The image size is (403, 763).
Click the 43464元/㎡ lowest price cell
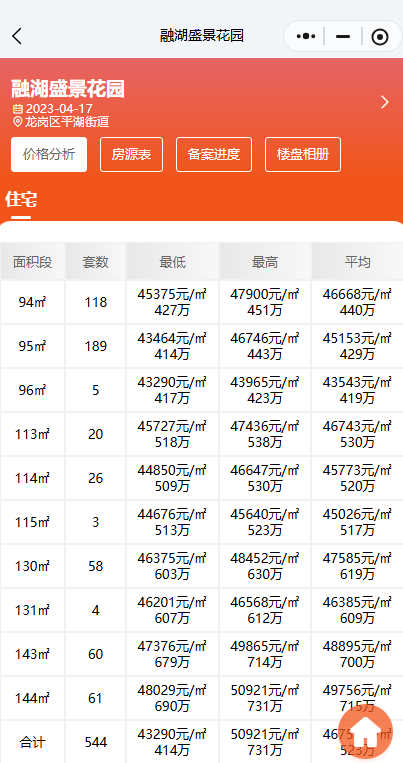tap(172, 346)
